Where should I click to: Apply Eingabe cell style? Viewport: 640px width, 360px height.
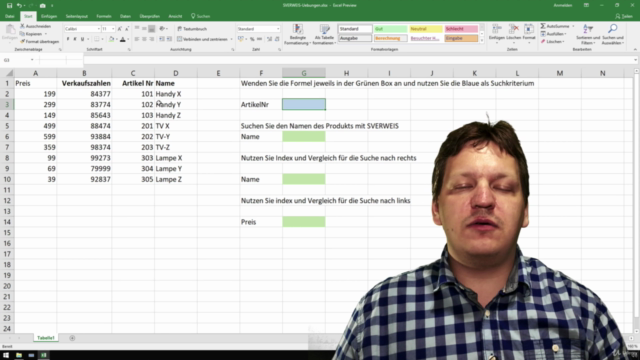pos(461,38)
